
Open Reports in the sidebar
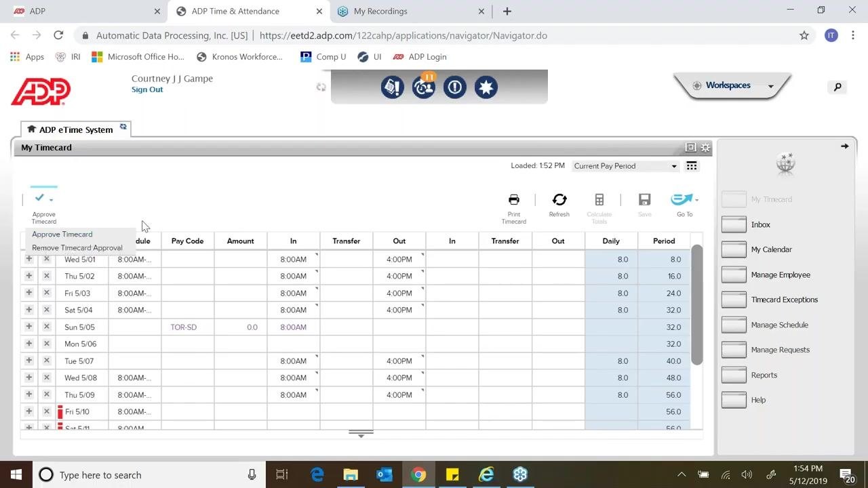[764, 375]
